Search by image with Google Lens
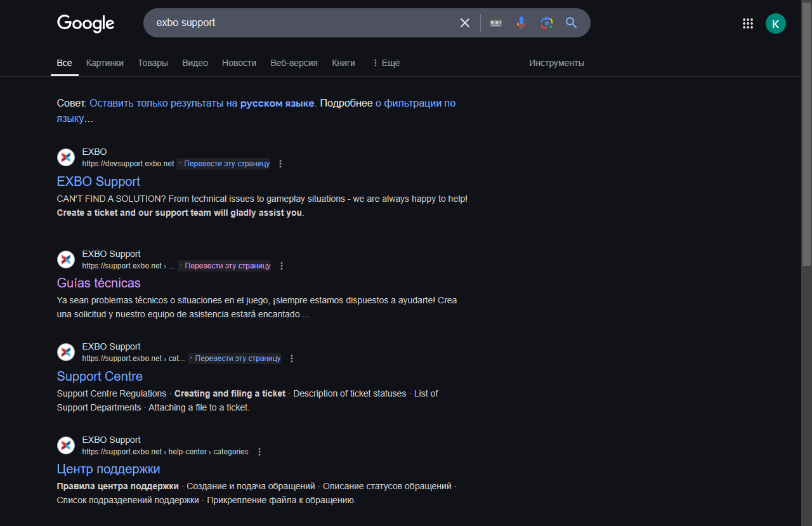 [x=547, y=23]
